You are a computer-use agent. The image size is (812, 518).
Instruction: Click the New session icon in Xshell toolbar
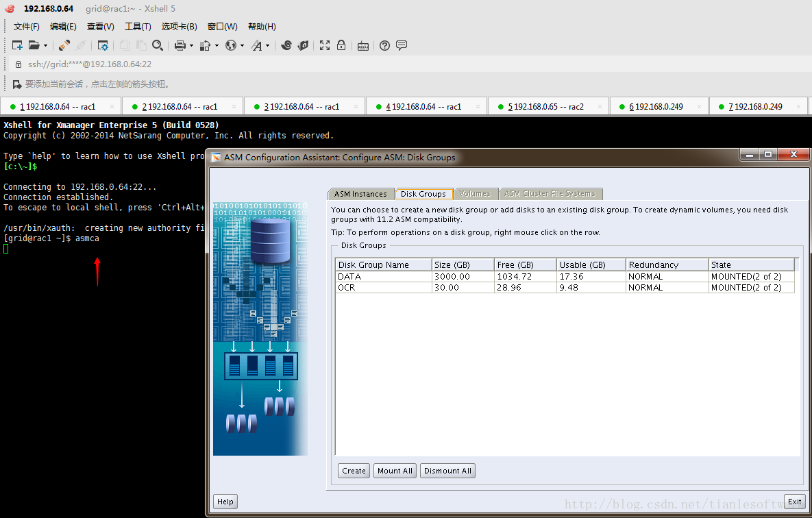coord(17,46)
